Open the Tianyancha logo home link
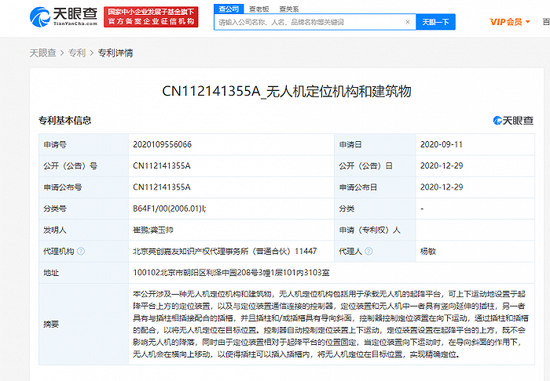This screenshot has height=381, width=550. click(63, 17)
